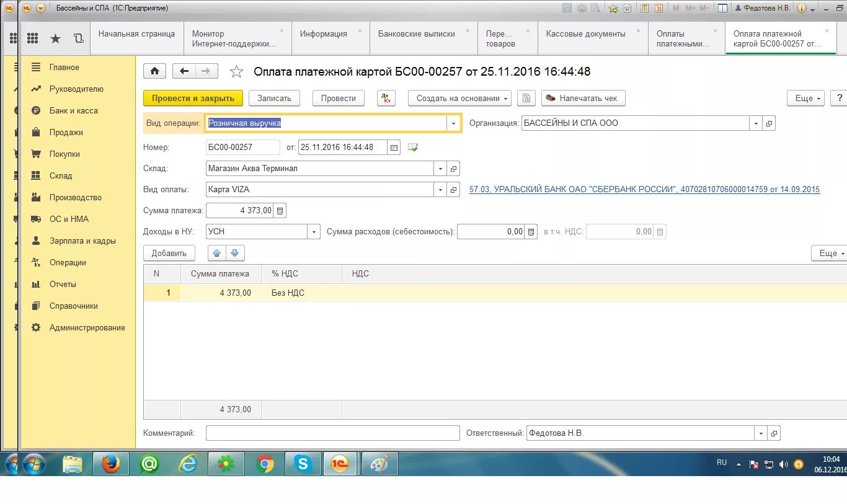Open Skype from the taskbar

[x=303, y=464]
